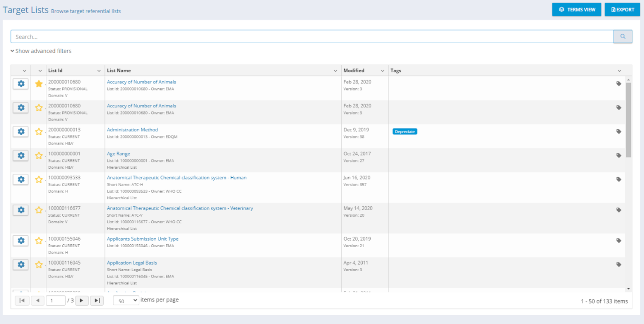Open the Modified column header menu
Viewport: 644px width, 324px height.
[x=383, y=71]
